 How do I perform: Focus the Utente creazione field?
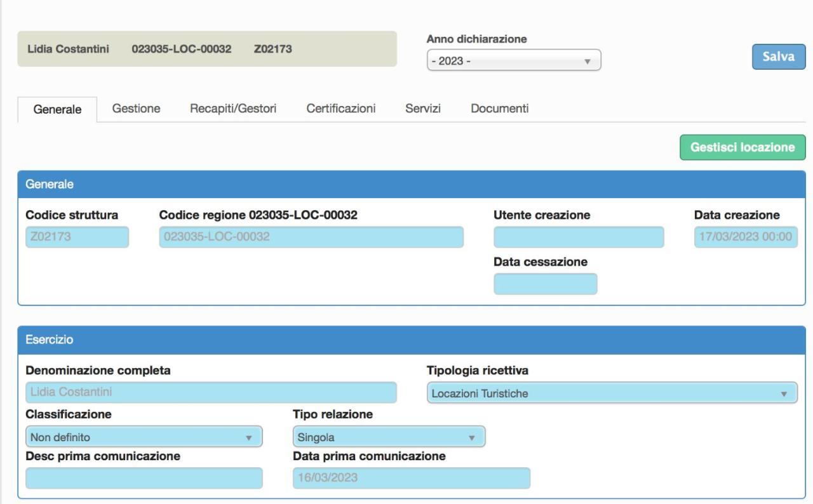[x=579, y=237]
